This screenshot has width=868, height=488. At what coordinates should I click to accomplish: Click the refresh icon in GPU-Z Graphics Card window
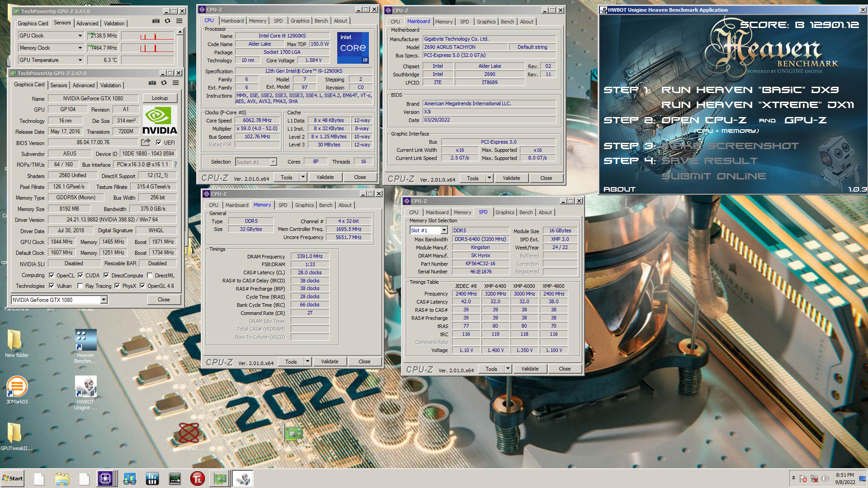click(x=164, y=83)
